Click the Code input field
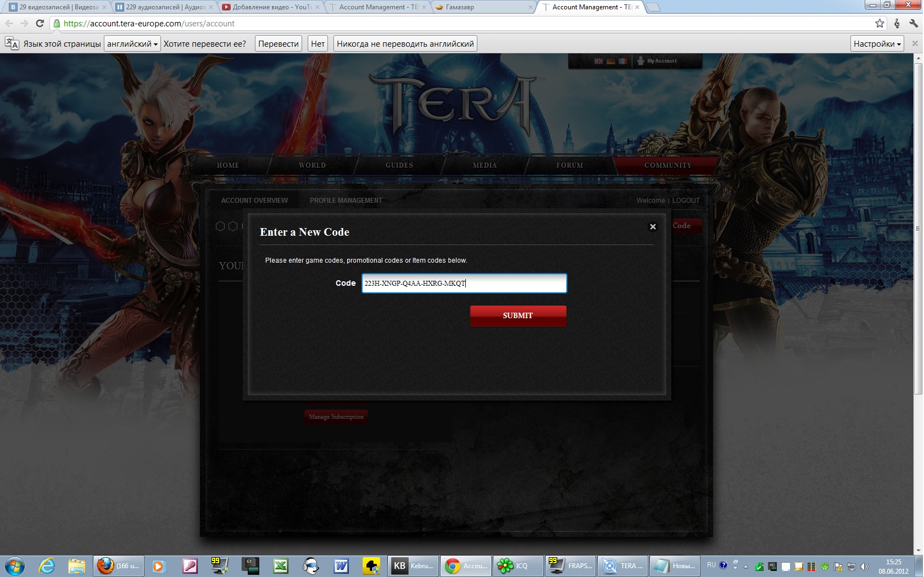The width and height of the screenshot is (924, 577). coord(464,283)
